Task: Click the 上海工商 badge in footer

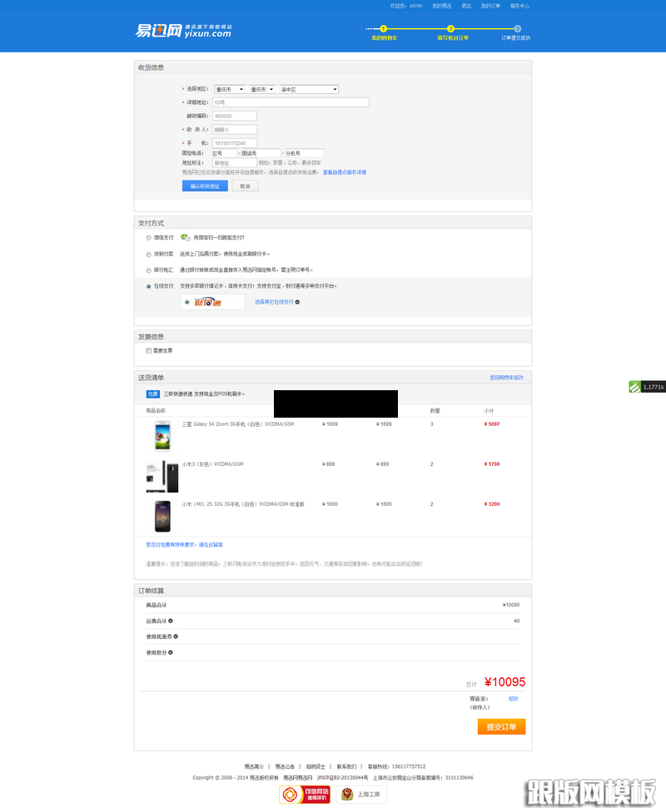Action: click(x=362, y=794)
